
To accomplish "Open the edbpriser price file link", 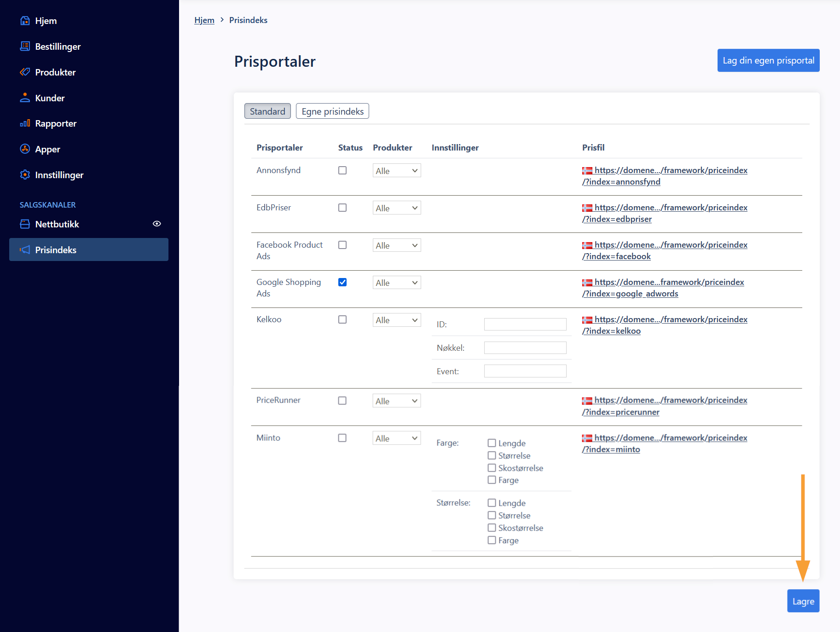I will coord(665,213).
